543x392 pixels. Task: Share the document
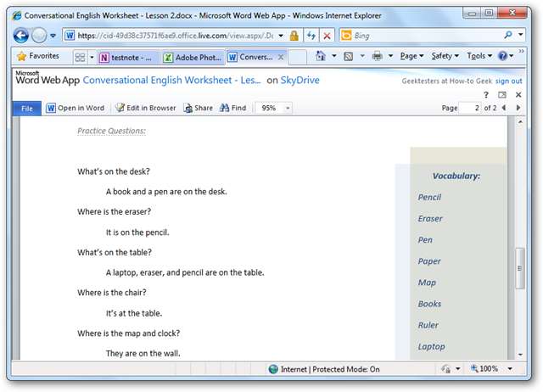[199, 109]
